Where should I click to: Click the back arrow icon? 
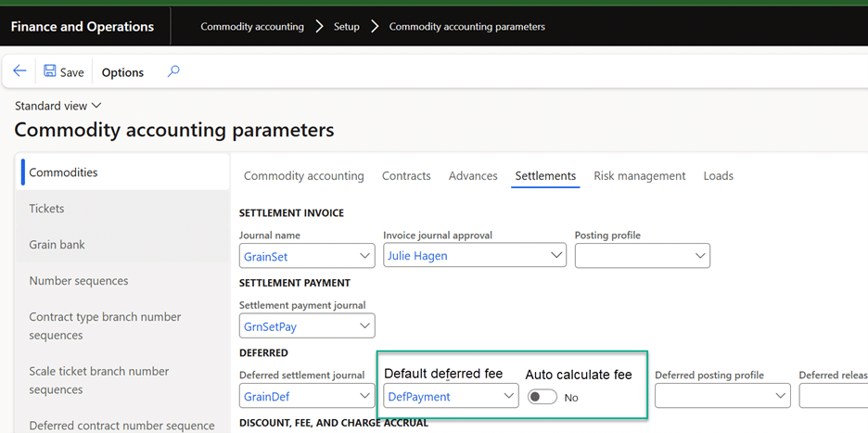(19, 71)
